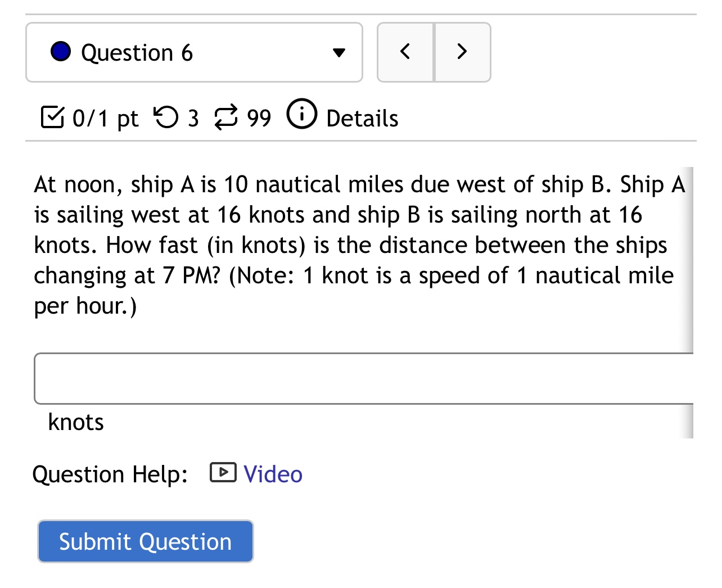Click the retry icon next to 99
Viewport: 722px width, 588px height.
pyautogui.click(x=225, y=117)
